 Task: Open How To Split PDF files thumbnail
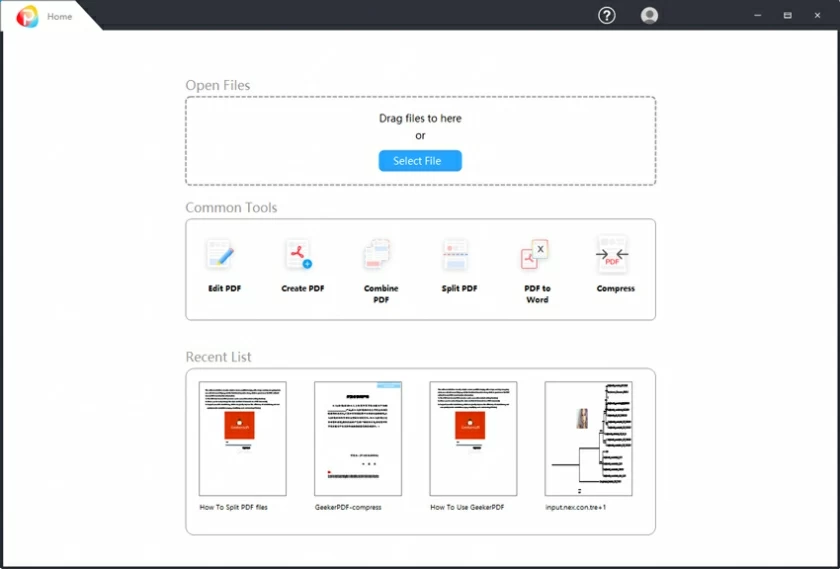(243, 438)
